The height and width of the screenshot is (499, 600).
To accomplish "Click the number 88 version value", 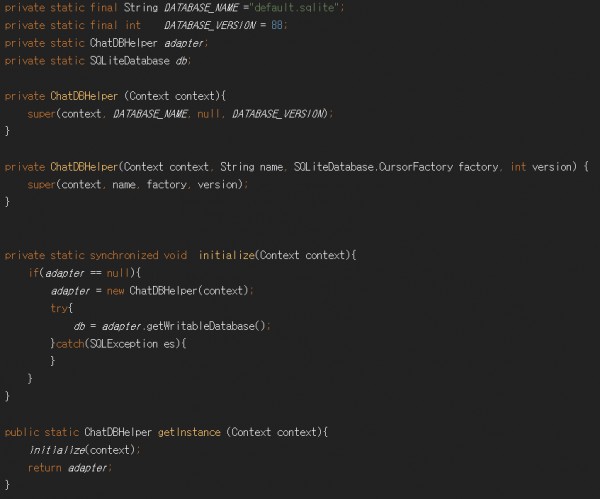I will tap(277, 25).
